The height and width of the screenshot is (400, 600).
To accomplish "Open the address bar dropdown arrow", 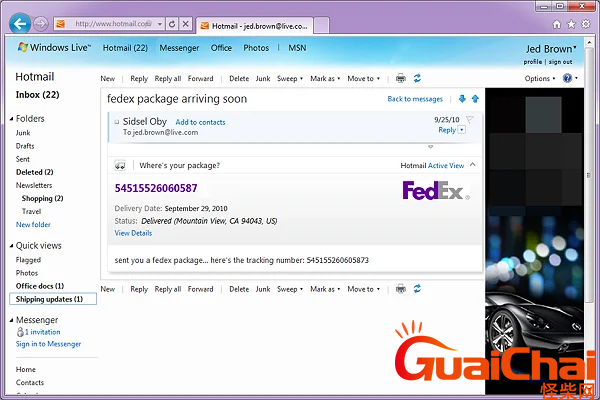I will (160, 24).
